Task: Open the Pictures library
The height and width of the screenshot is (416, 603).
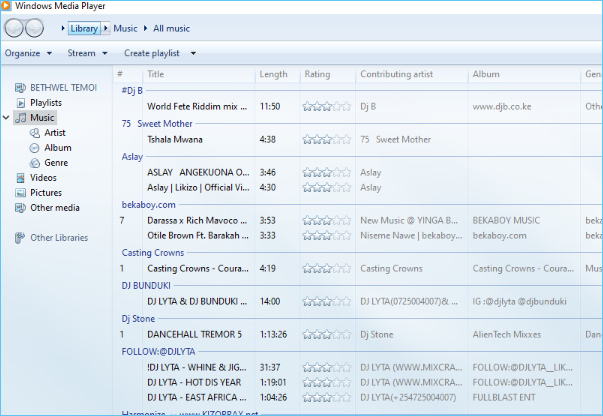Action: point(46,193)
